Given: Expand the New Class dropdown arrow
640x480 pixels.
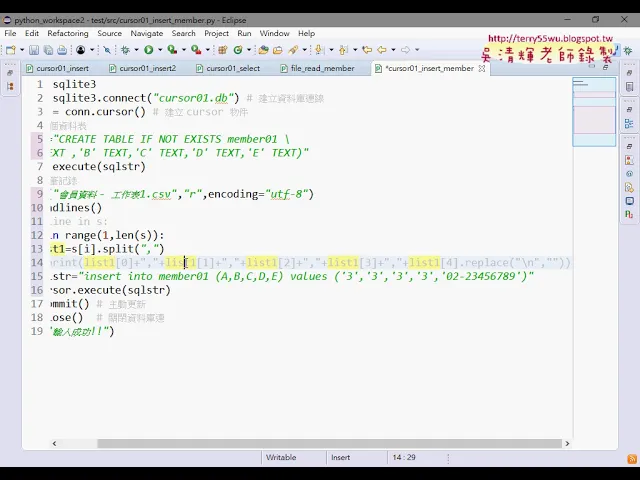Looking at the screenshot, I should point(249,50).
